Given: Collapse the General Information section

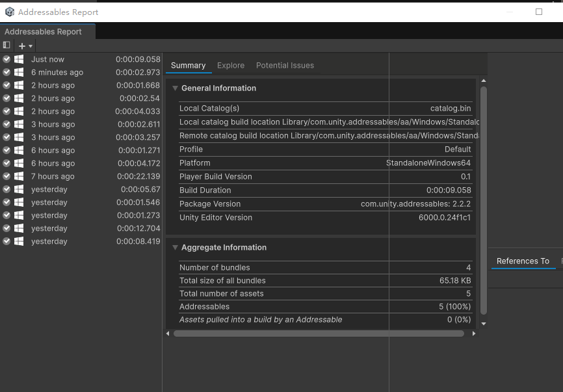Looking at the screenshot, I should pyautogui.click(x=175, y=88).
